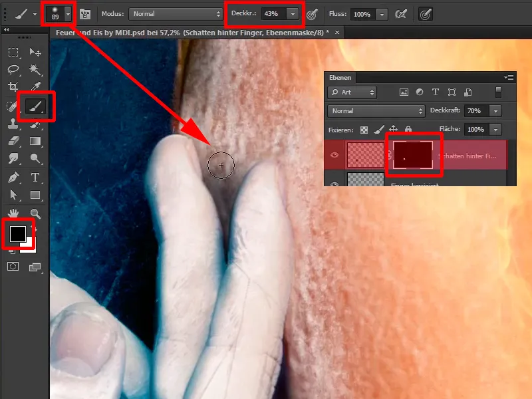Select the Type tool in toolbox
The width and height of the screenshot is (532, 399).
(35, 178)
